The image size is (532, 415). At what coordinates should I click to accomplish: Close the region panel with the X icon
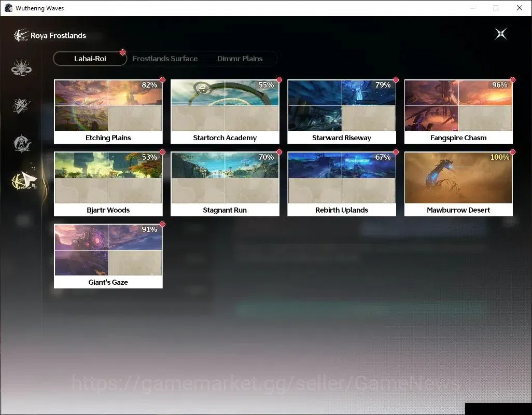(x=500, y=34)
